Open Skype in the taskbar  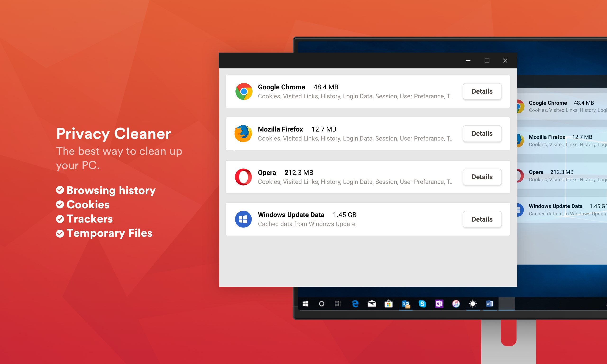pyautogui.click(x=422, y=304)
